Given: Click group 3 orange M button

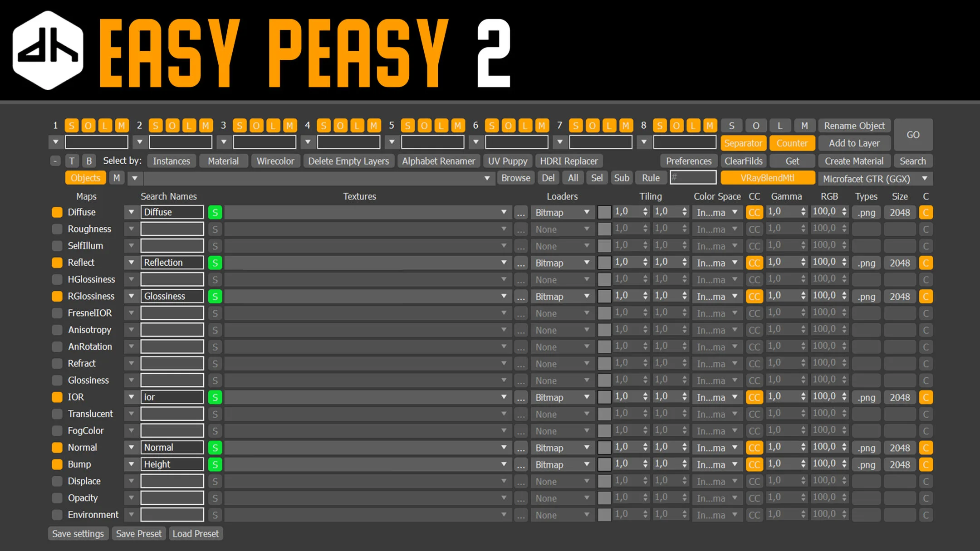Looking at the screenshot, I should click(290, 126).
